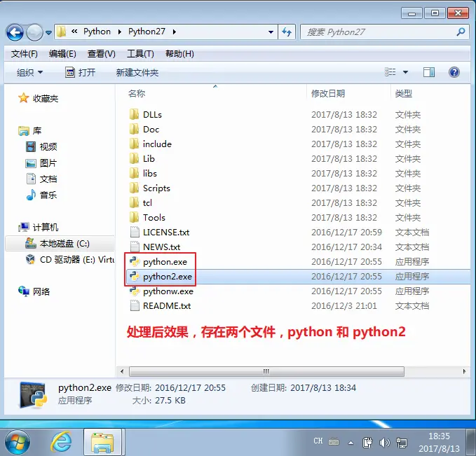Open the 文件(F) menu
Image resolution: width=476 pixels, height=456 pixels.
point(25,54)
